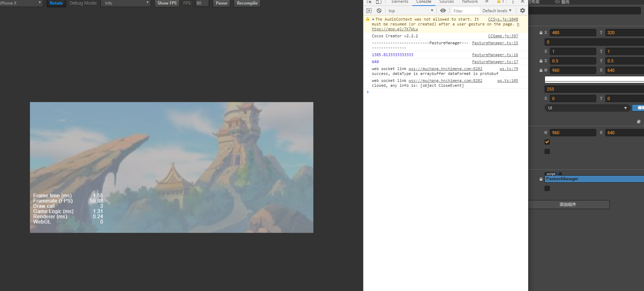Click the X position field showing 480
This screenshot has width=644, height=291.
pyautogui.click(x=573, y=33)
